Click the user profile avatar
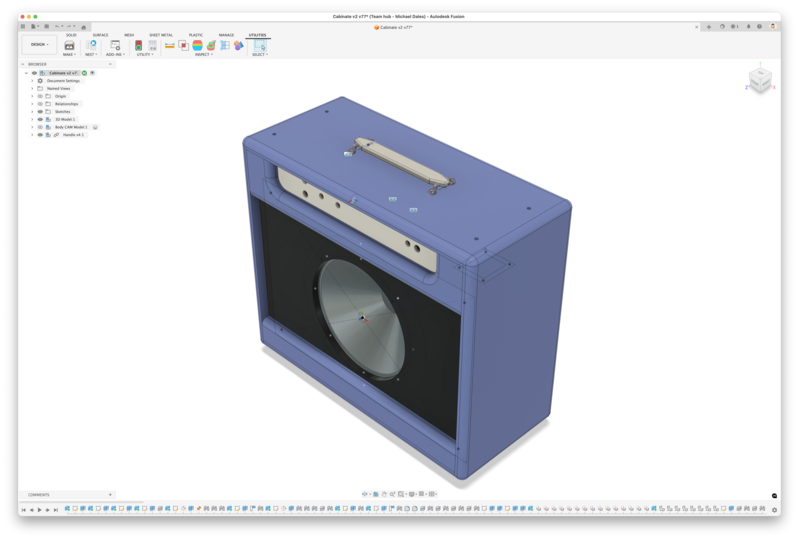This screenshot has height=540, width=799. (773, 26)
